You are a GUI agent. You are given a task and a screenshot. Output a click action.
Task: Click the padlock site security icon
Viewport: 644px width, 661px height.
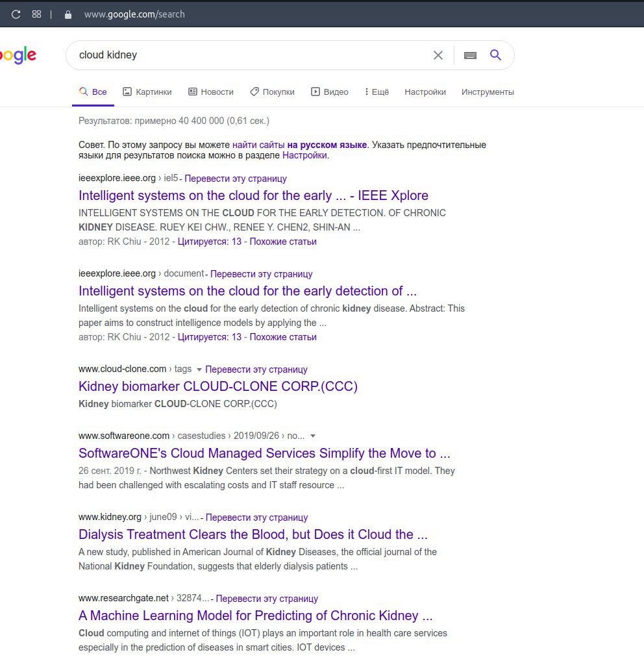click(68, 15)
